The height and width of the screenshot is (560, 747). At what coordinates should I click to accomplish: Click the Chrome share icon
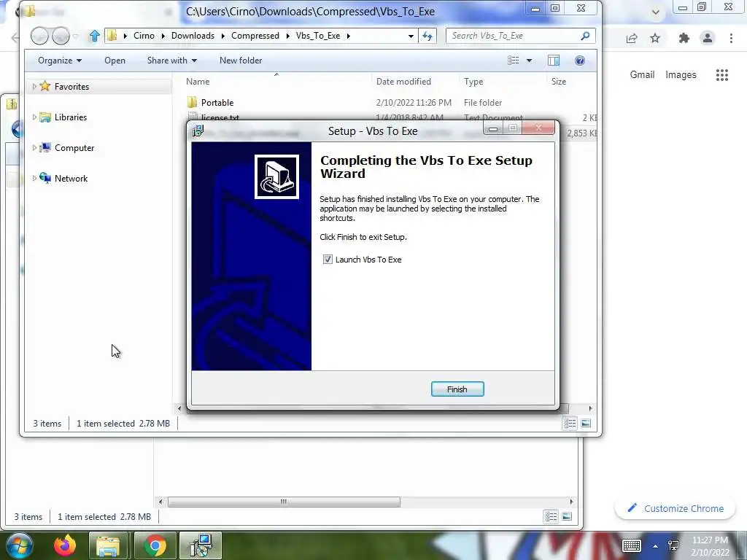(x=632, y=39)
